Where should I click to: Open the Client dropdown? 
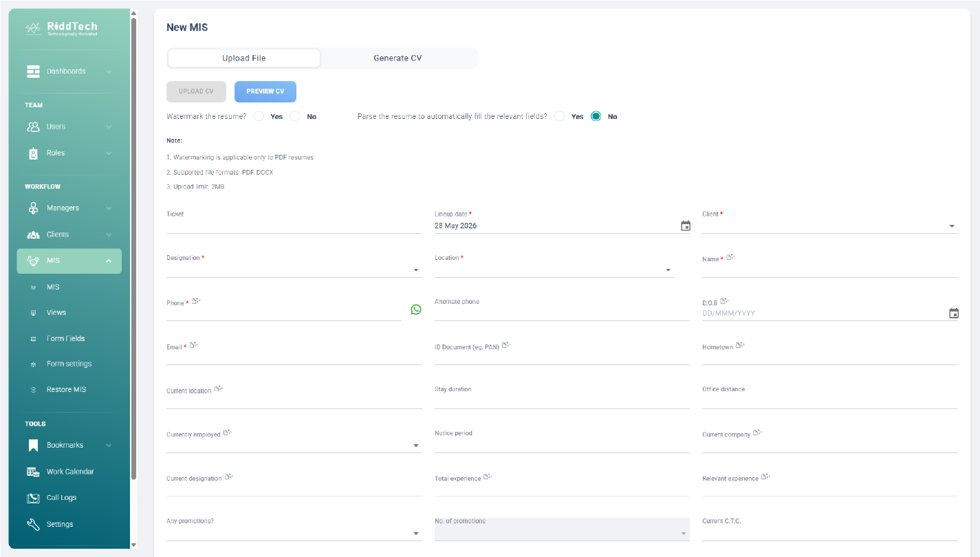click(x=829, y=226)
